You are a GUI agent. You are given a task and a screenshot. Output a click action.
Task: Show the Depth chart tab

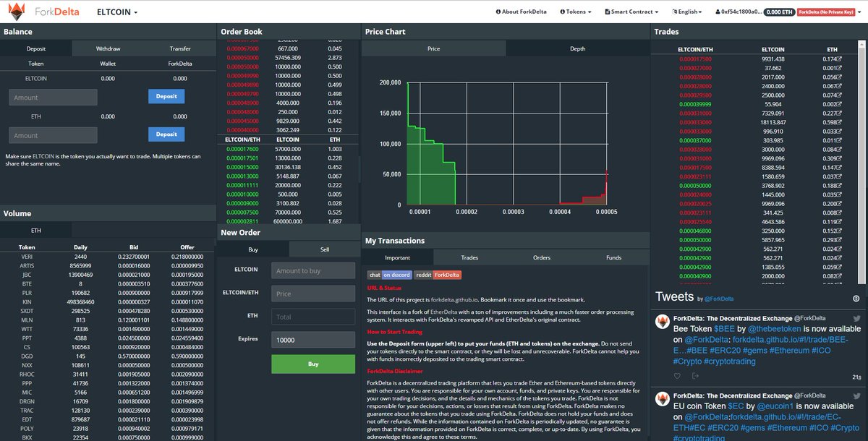pyautogui.click(x=578, y=48)
